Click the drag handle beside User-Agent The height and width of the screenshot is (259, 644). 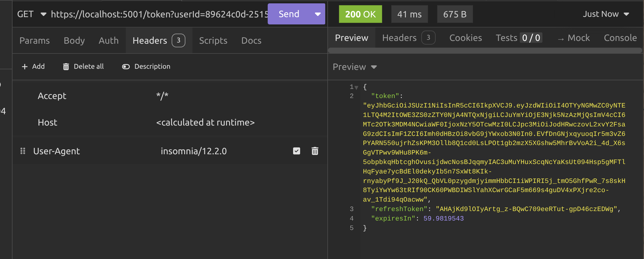(23, 151)
